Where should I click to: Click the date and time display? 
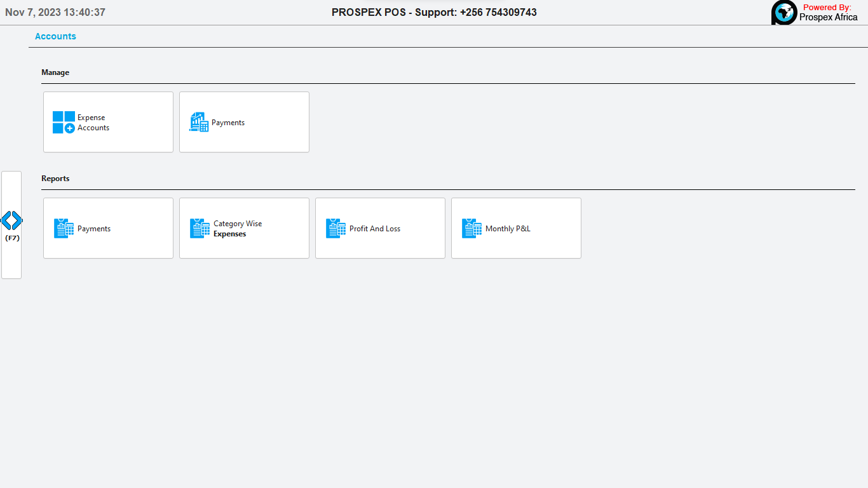[55, 13]
